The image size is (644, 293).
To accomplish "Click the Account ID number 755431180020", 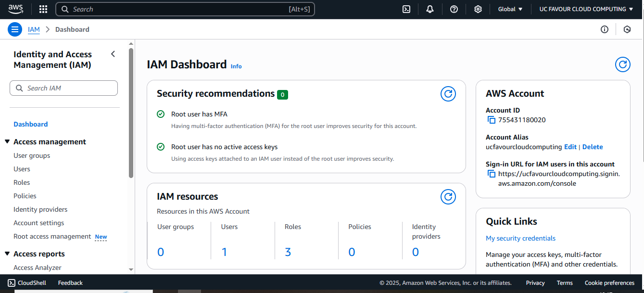I will (522, 120).
